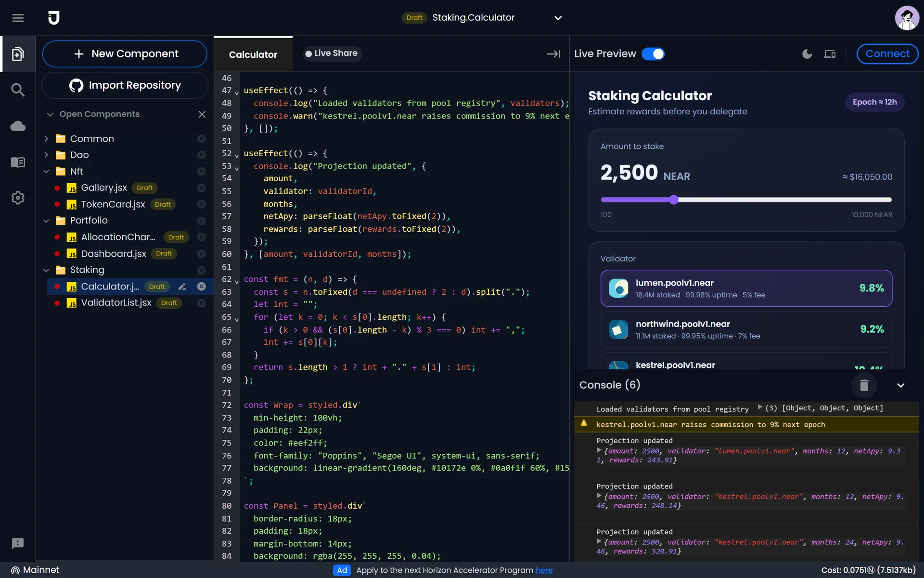
Task: Clear console with trash icon
Action: coord(864,385)
